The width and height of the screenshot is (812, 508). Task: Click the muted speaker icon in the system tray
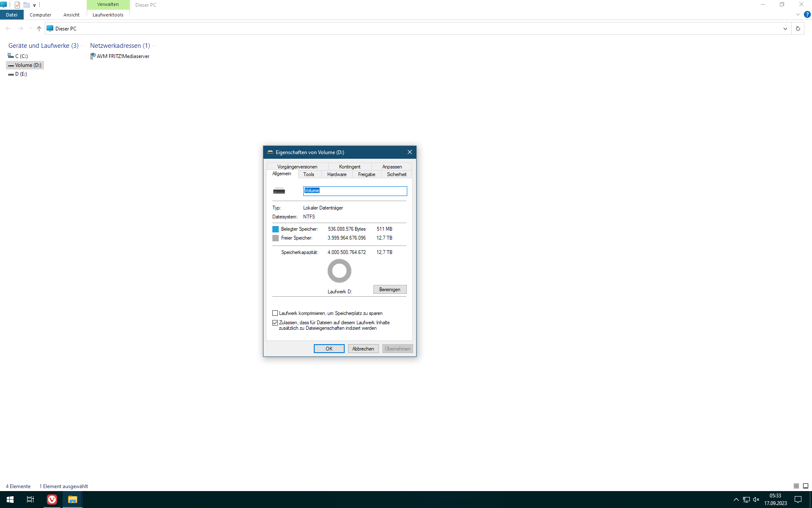point(756,500)
